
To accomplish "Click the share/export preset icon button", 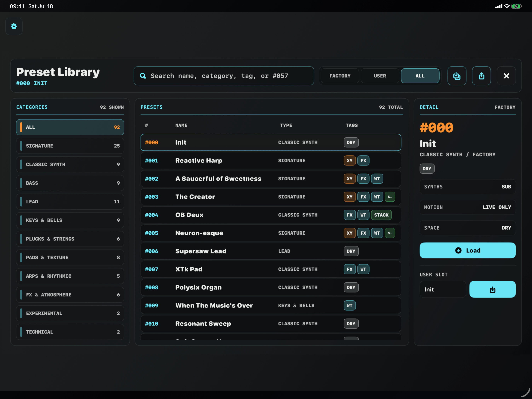I will pyautogui.click(x=481, y=76).
